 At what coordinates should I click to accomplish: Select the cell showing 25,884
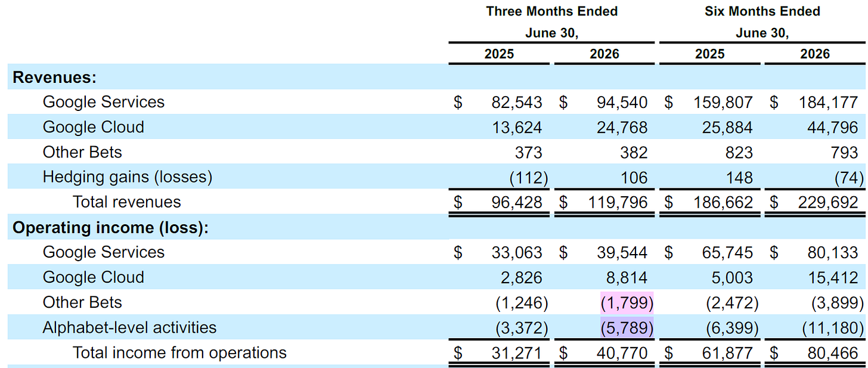[x=728, y=128]
